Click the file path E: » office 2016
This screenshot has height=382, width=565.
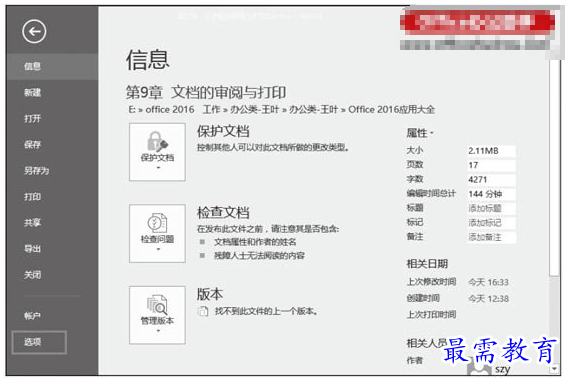point(161,110)
